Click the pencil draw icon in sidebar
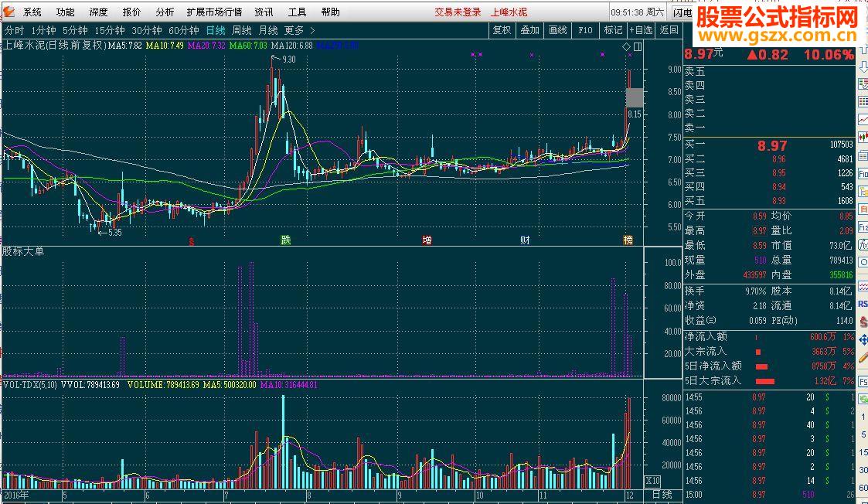Screen dimensions: 868x504 pos(863,357)
